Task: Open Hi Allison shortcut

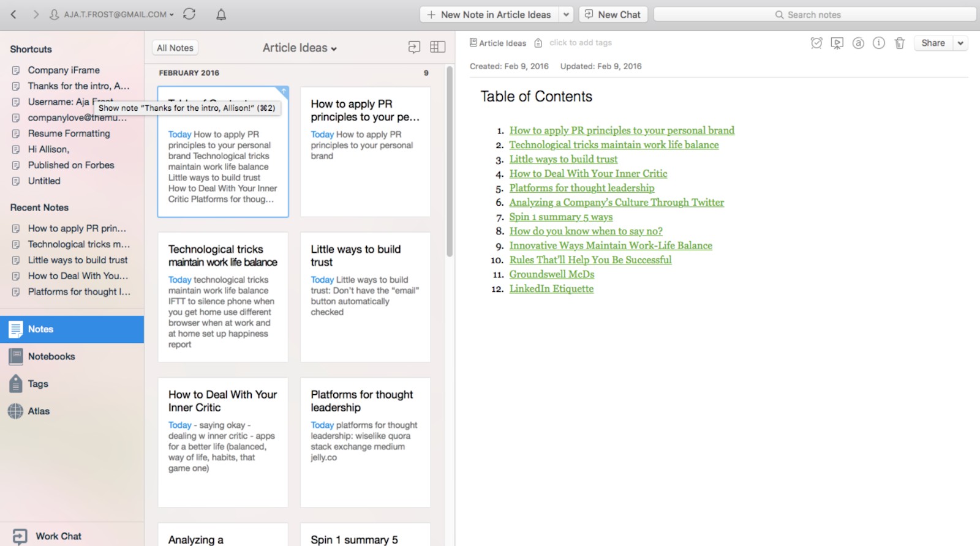Action: 48,149
